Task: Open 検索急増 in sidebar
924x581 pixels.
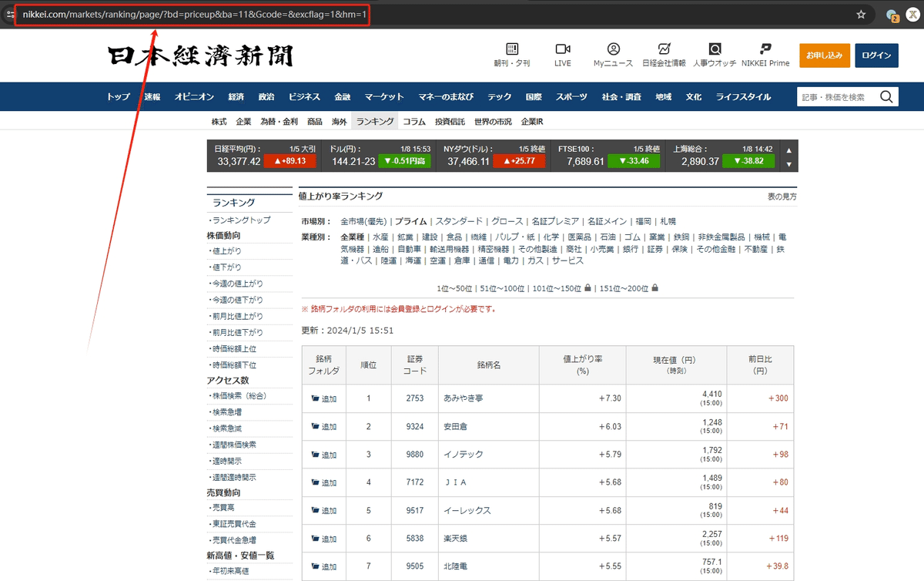Action: (x=226, y=412)
